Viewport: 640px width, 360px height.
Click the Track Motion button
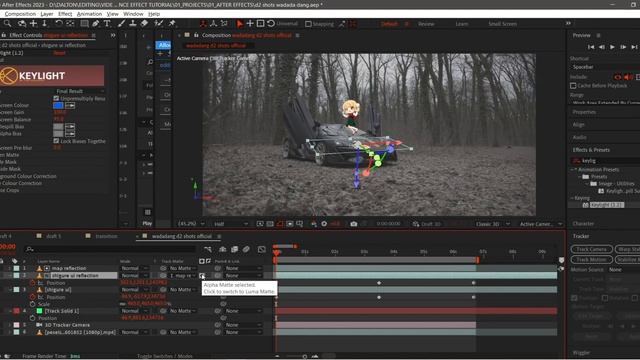pos(591,259)
